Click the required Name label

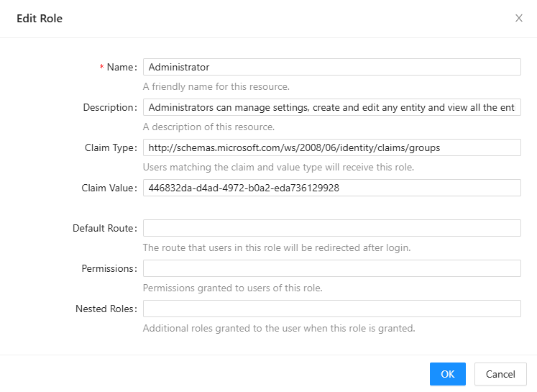tap(120, 67)
